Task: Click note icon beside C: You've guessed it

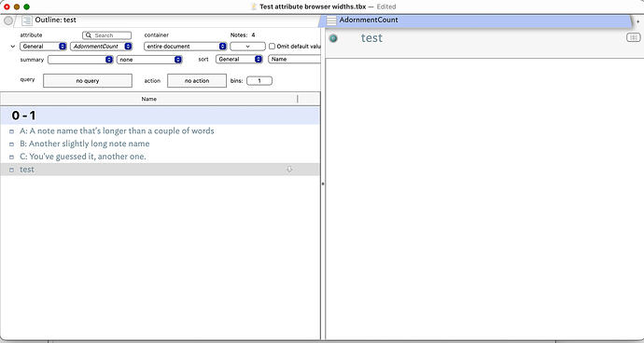Action: (x=11, y=158)
